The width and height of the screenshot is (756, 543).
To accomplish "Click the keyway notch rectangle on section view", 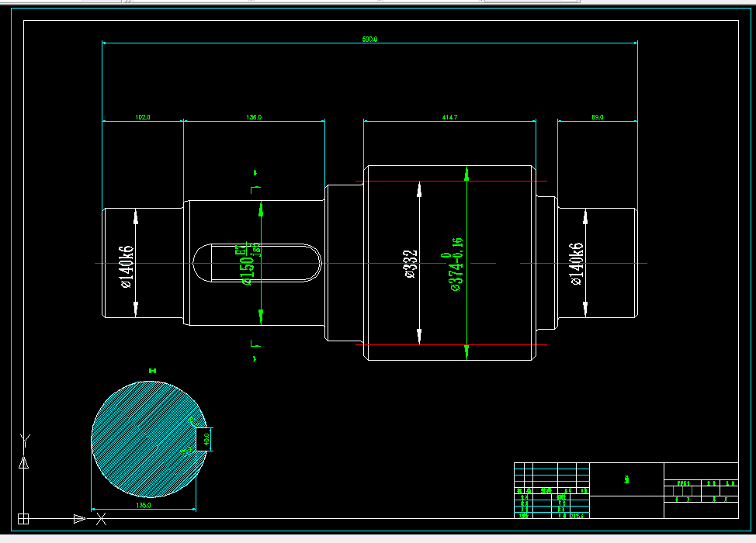I will click(203, 439).
